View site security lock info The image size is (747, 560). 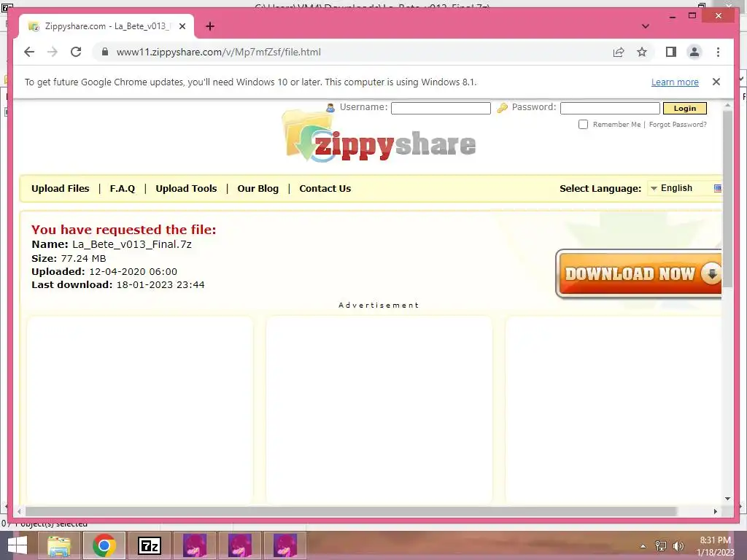[105, 52]
